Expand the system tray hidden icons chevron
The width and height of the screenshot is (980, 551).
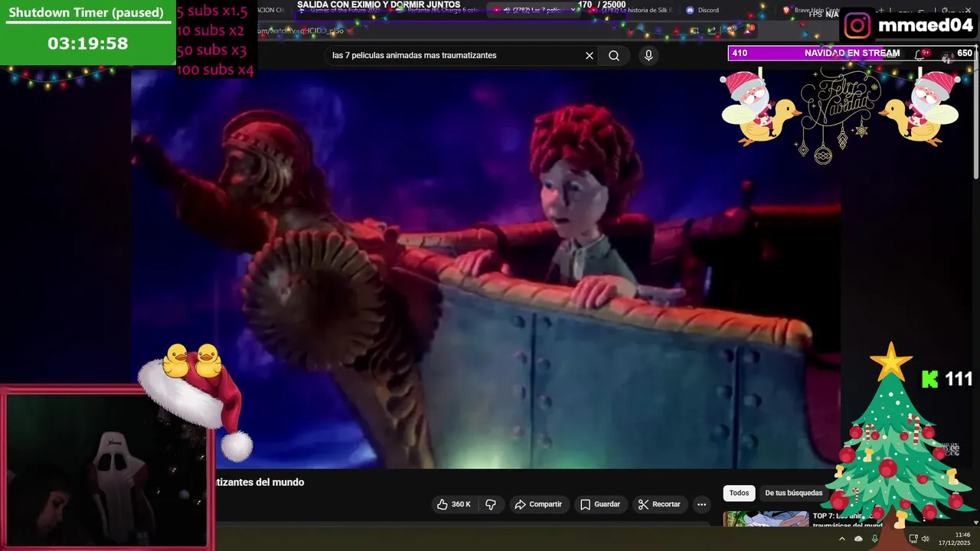(x=841, y=539)
